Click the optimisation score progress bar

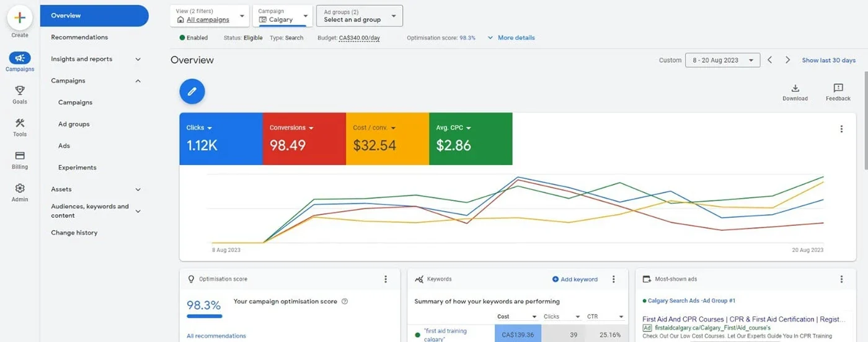205,317
